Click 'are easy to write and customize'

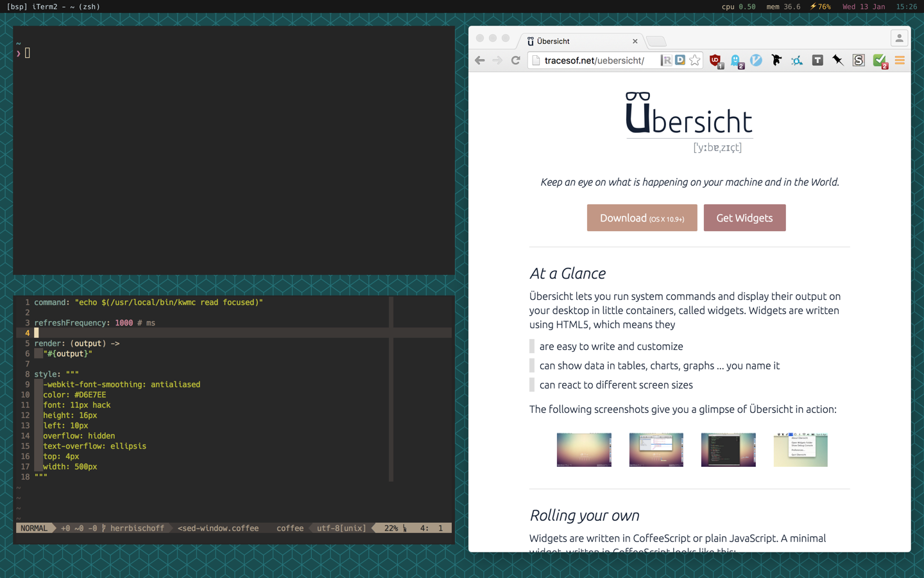(611, 346)
